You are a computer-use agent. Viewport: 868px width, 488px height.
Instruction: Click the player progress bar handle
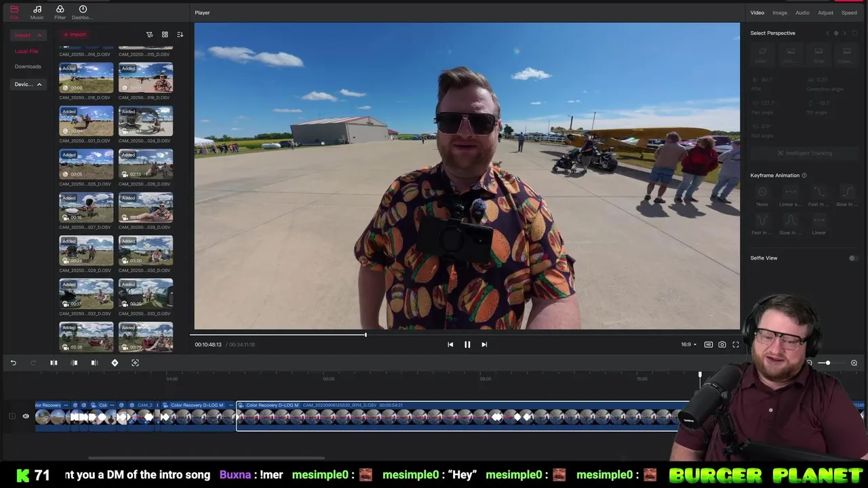click(366, 334)
